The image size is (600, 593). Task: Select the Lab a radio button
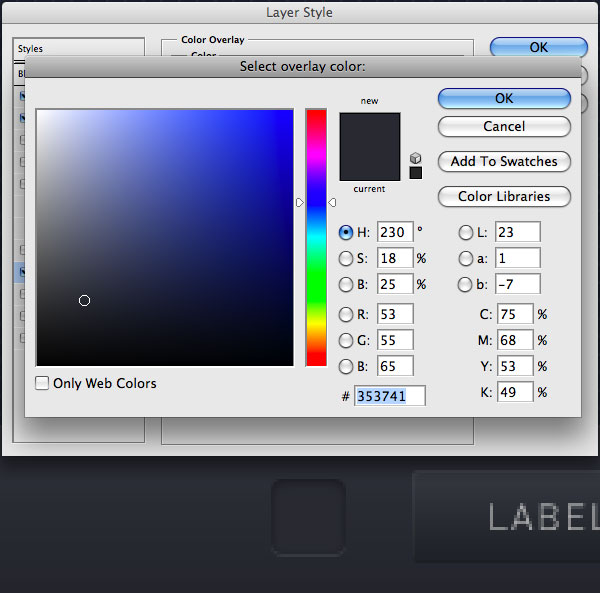[x=465, y=258]
